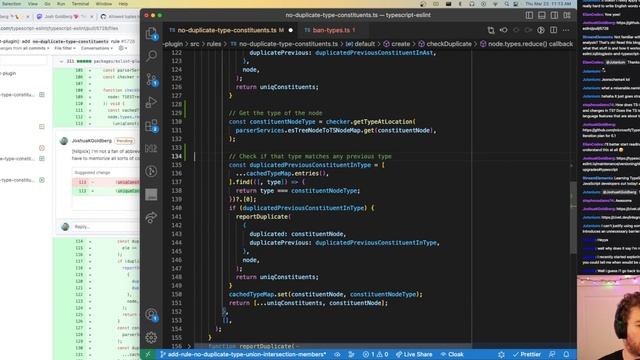Open the View menu in macOS menu bar
This screenshot has width=640, height=360.
point(33,4)
